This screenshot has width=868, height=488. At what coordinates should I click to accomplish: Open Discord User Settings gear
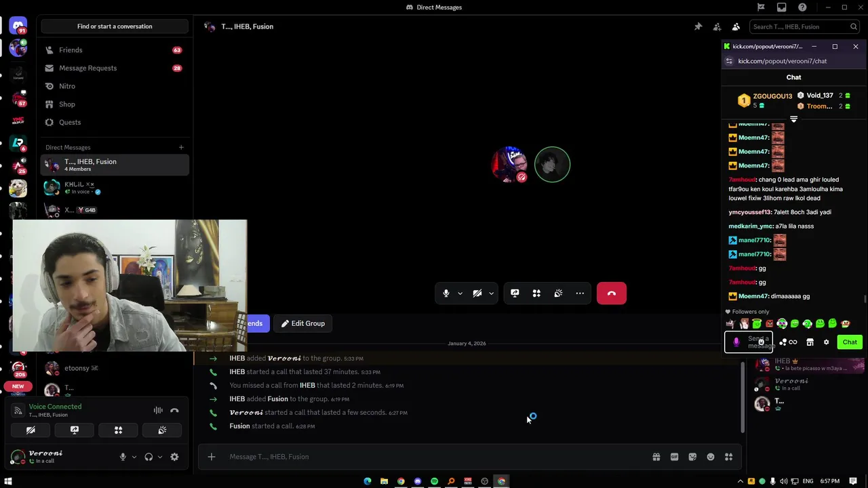click(x=174, y=457)
